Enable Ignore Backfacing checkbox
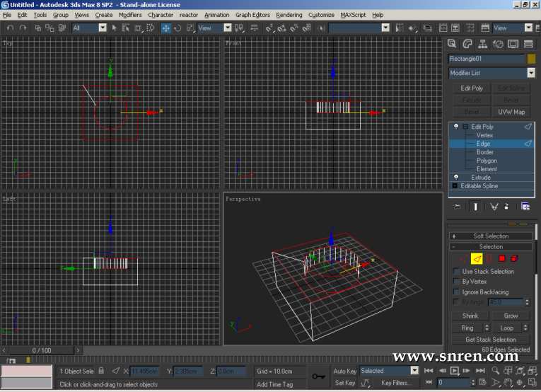 coord(456,292)
